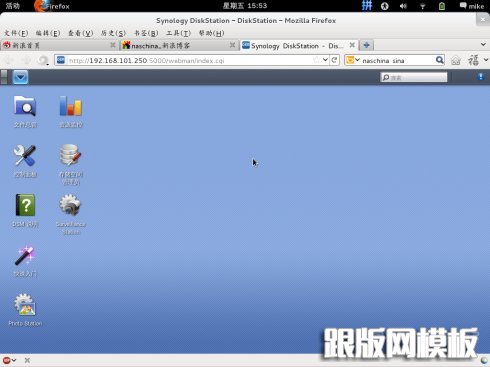This screenshot has height=367, width=490.
Task: Open the list all tabs arrow
Action: (483, 44)
